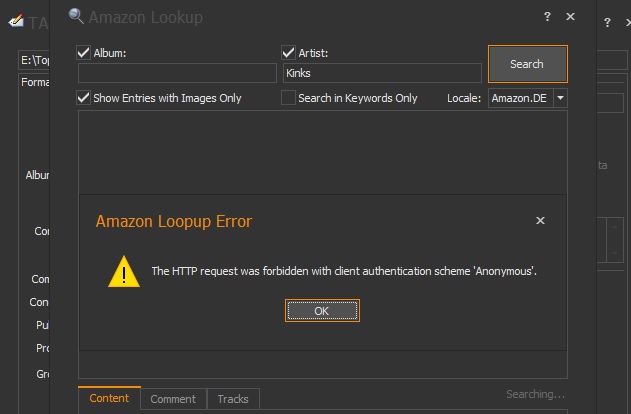Click OK in the error dialog
The width and height of the screenshot is (631, 414).
pos(321,311)
